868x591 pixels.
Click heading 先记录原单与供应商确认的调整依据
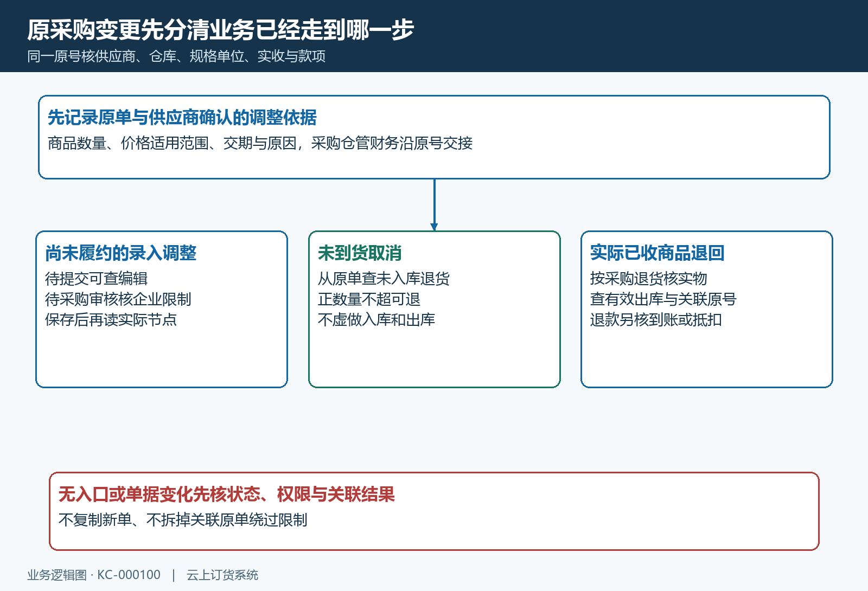click(x=182, y=118)
